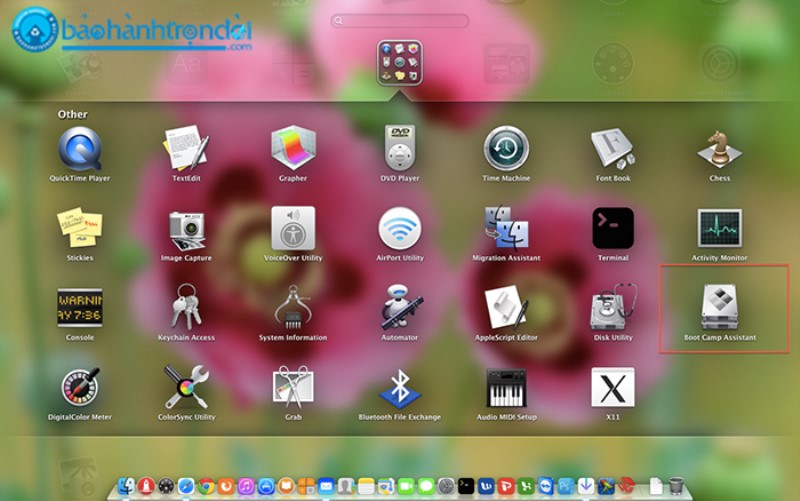The image size is (800, 501).
Task: Open Dashboard from the Dock
Action: click(x=166, y=486)
